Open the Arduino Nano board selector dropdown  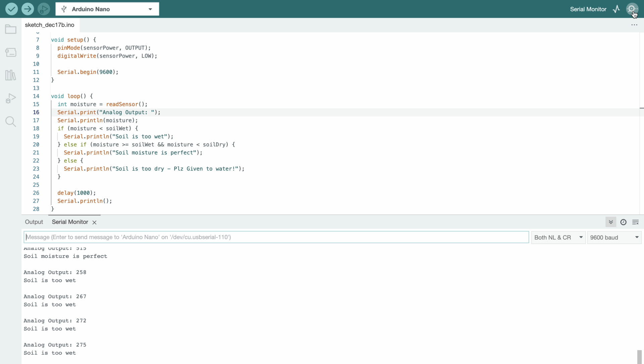107,9
